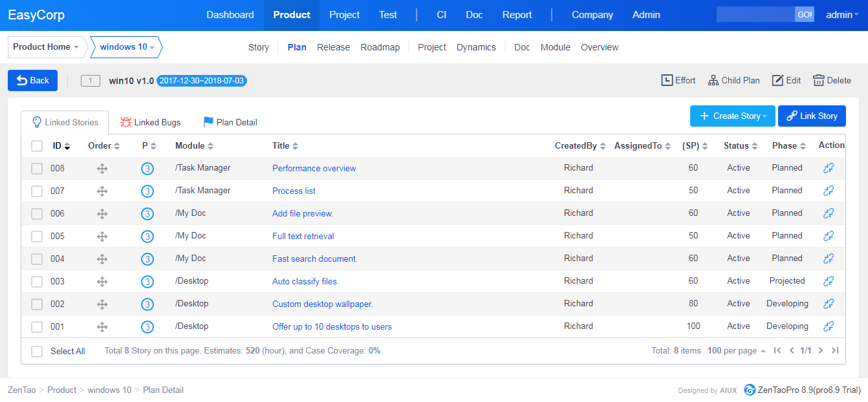Click the Delete trash icon
The width and height of the screenshot is (868, 402).
(818, 80)
